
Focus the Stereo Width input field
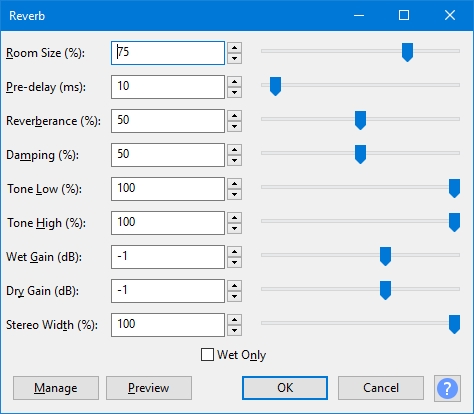(x=168, y=325)
